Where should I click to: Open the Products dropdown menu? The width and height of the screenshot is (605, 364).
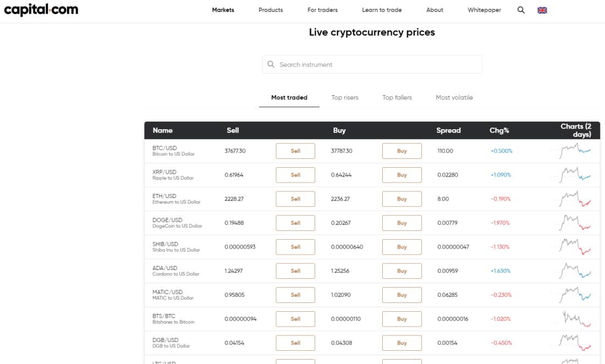click(270, 10)
